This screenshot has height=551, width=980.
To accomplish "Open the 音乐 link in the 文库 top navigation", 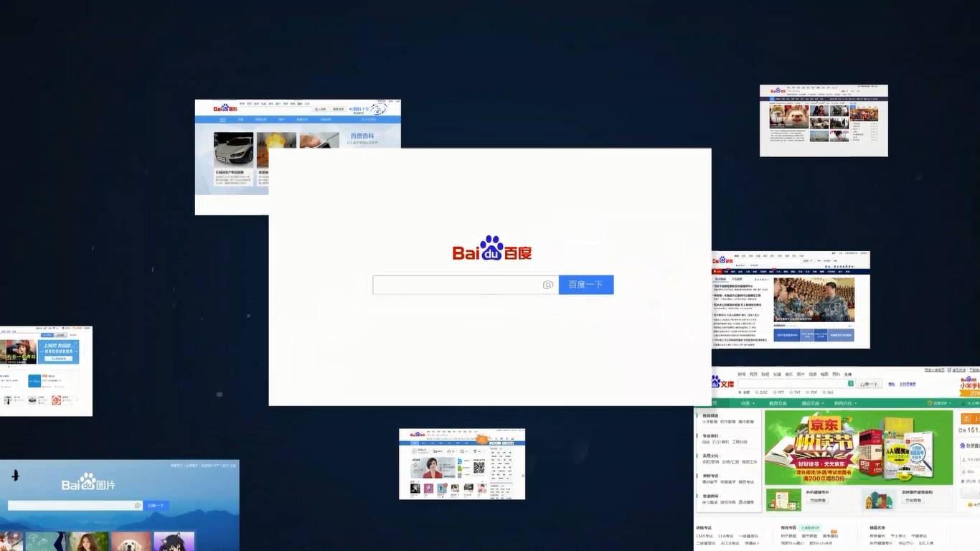I will [789, 374].
